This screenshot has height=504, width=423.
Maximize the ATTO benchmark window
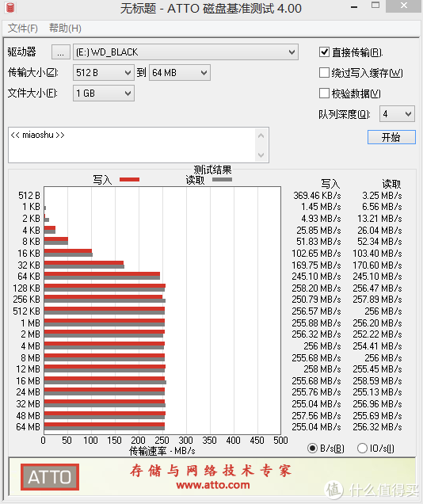[375, 6]
